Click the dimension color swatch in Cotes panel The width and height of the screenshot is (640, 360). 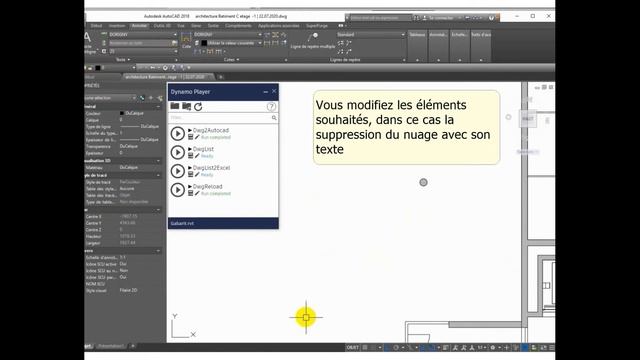tap(204, 43)
